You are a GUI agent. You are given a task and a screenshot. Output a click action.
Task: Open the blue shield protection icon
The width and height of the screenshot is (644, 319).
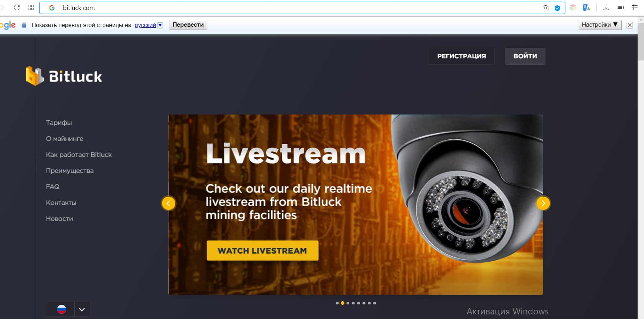click(557, 8)
